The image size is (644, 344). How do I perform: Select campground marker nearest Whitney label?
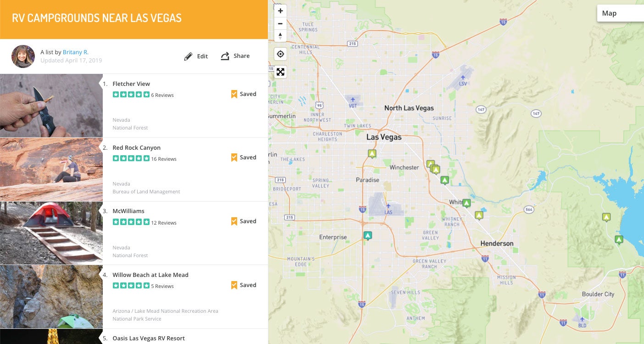pos(466,203)
